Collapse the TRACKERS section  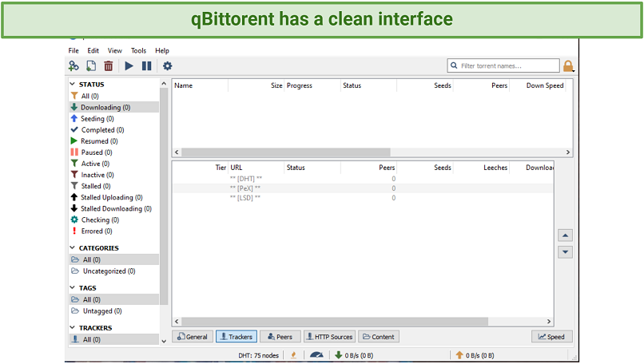click(72, 328)
